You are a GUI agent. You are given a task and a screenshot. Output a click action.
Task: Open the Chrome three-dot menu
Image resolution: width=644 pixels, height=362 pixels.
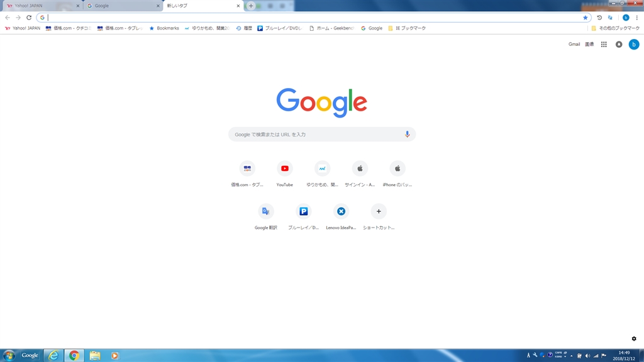click(x=636, y=18)
